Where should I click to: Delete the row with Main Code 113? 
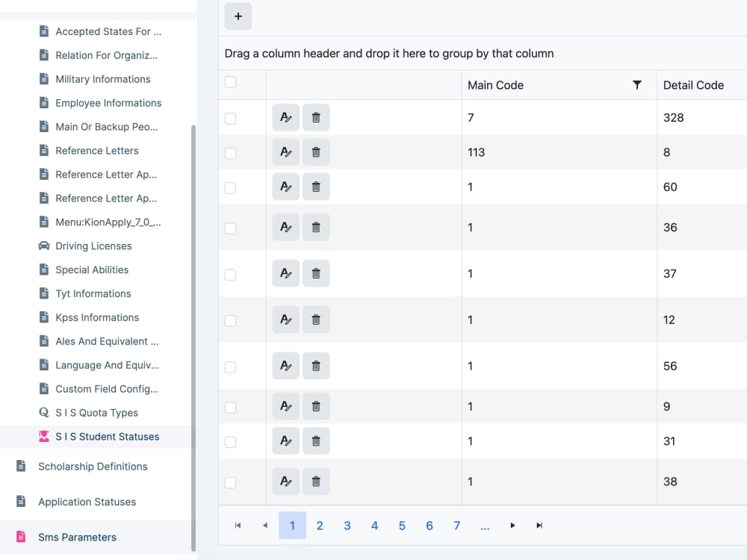[x=316, y=152]
